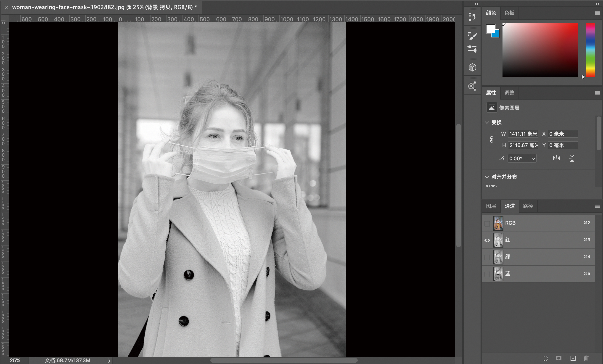
Task: Collapse the 对齐并分布 section
Action: pyautogui.click(x=487, y=177)
